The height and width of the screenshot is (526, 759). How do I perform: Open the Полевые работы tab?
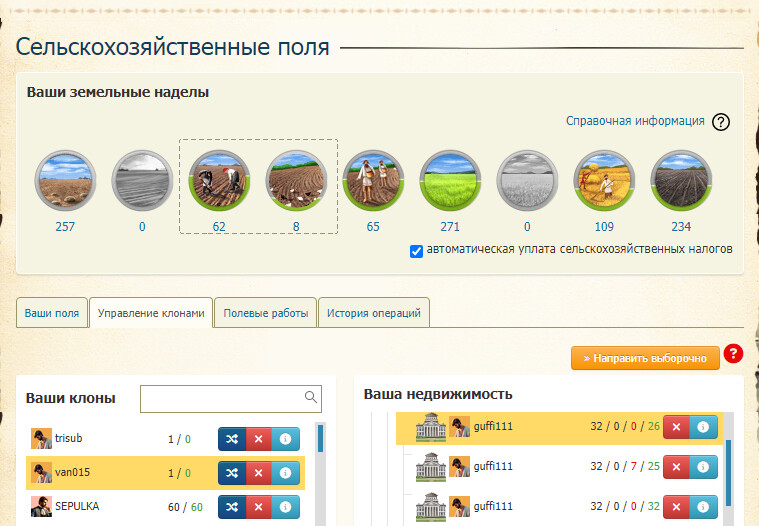[x=265, y=313]
